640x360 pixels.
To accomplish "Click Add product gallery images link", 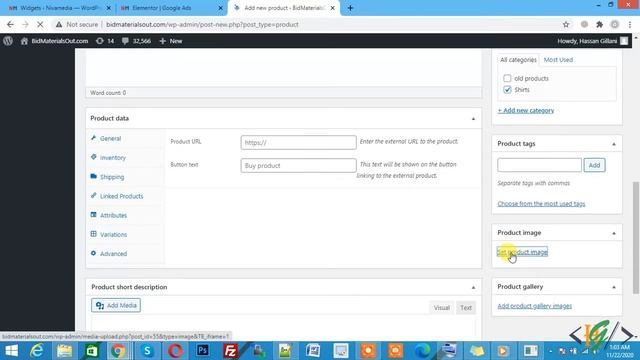I will coord(535,306).
